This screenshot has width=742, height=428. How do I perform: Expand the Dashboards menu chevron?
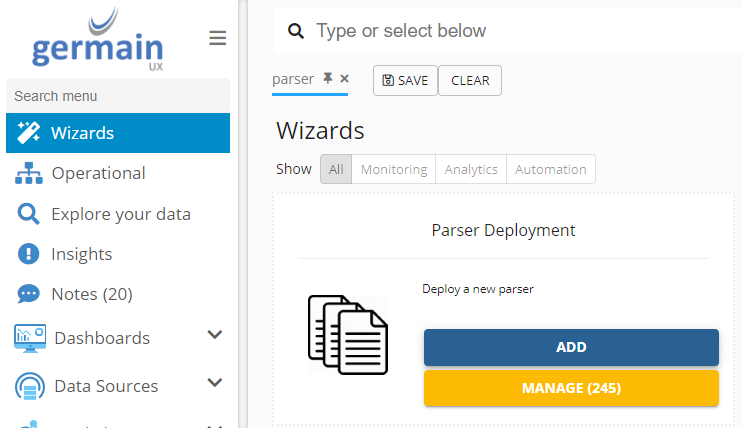pyautogui.click(x=214, y=335)
